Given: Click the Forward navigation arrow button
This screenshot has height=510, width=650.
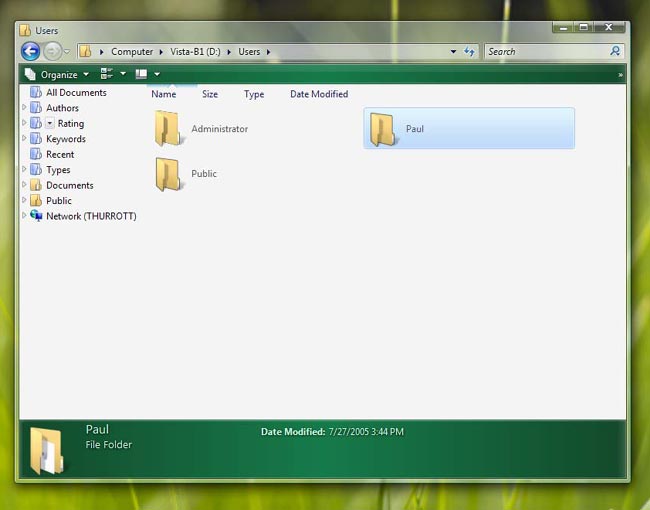Looking at the screenshot, I should pyautogui.click(x=52, y=51).
